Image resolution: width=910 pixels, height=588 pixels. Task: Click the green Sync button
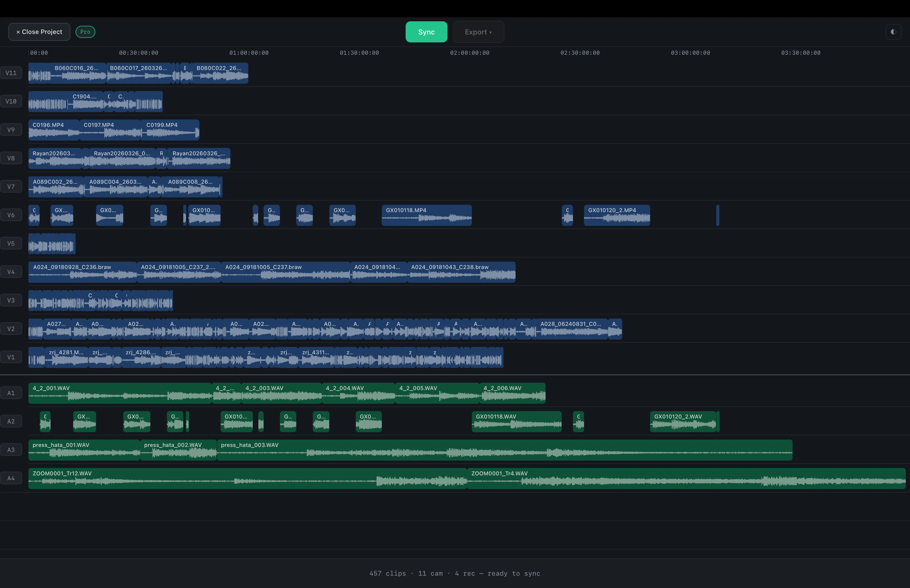point(426,32)
